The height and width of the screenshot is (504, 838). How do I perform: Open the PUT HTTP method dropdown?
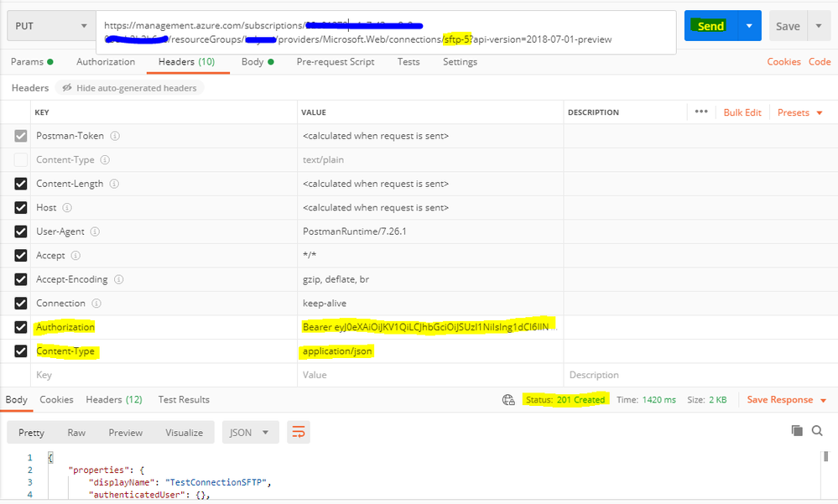tap(51, 26)
